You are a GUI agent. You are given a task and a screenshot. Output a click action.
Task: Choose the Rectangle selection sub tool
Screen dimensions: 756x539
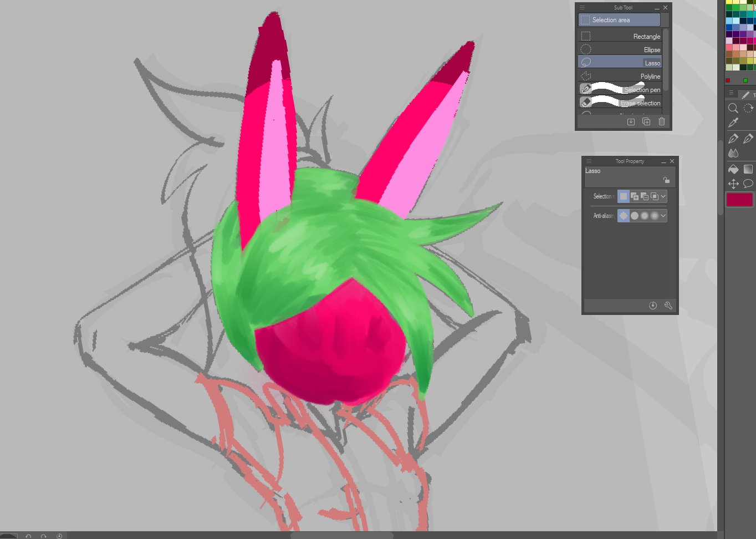(x=620, y=37)
